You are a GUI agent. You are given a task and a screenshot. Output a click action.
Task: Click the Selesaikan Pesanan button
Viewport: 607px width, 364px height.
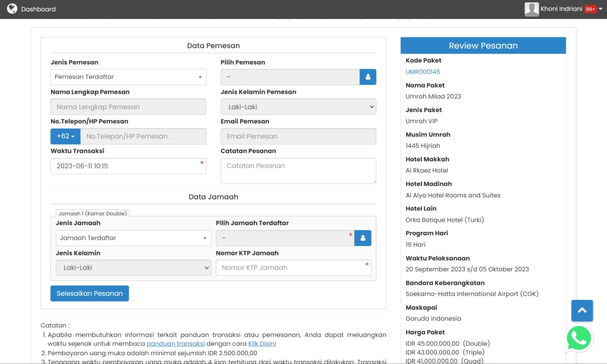click(90, 293)
